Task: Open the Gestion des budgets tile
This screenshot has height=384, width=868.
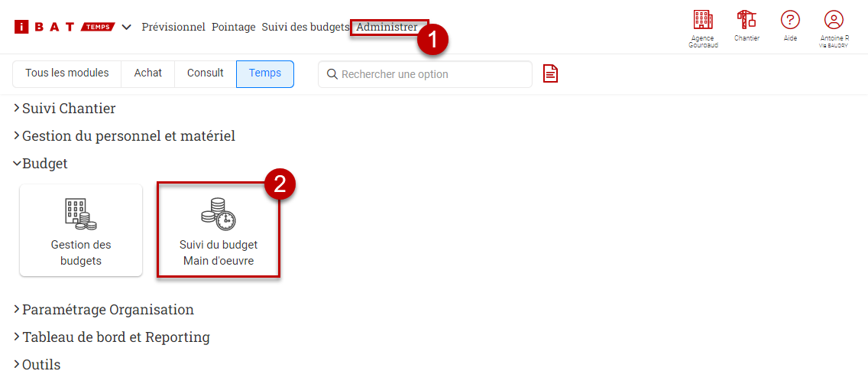Action: click(81, 230)
